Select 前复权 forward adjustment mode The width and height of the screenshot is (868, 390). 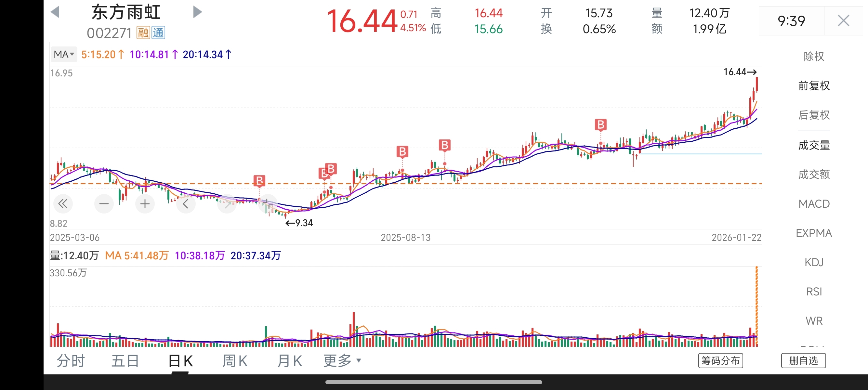(x=814, y=86)
